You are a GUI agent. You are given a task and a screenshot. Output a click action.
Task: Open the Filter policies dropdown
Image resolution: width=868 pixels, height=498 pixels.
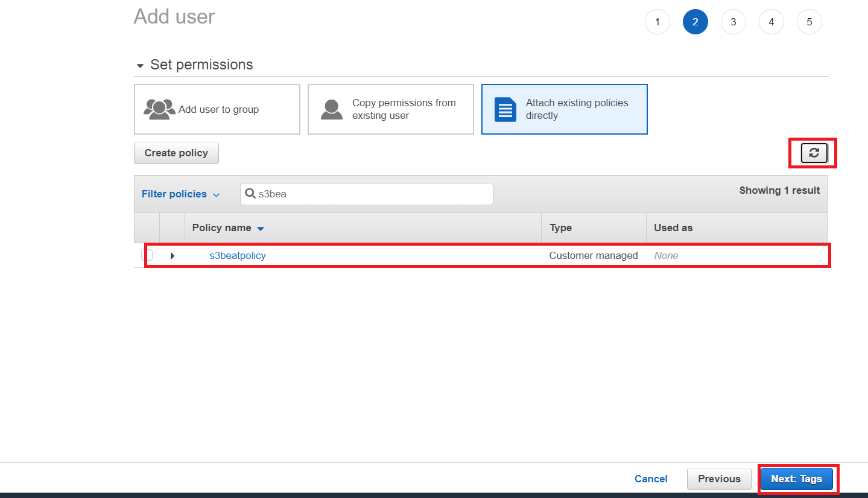[180, 194]
